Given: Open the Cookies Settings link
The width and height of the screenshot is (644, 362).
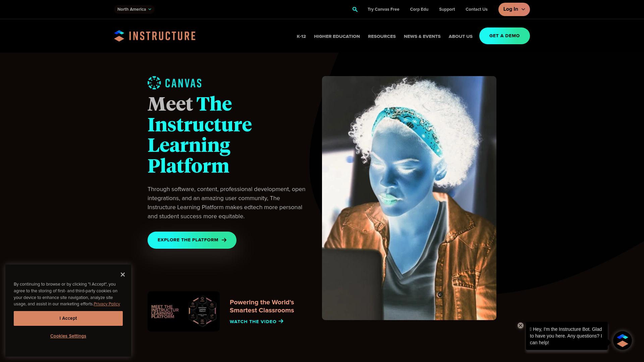Looking at the screenshot, I should tap(68, 336).
